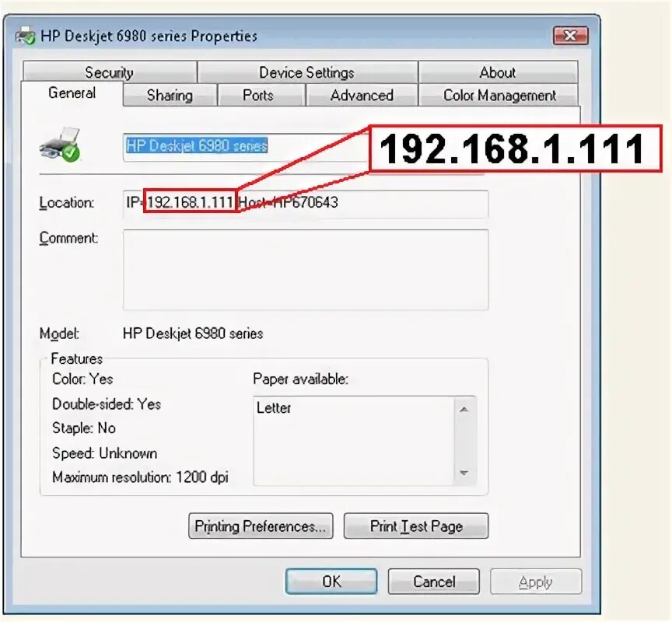The width and height of the screenshot is (672, 622).
Task: Click the 'Features' group heading
Action: click(x=77, y=358)
